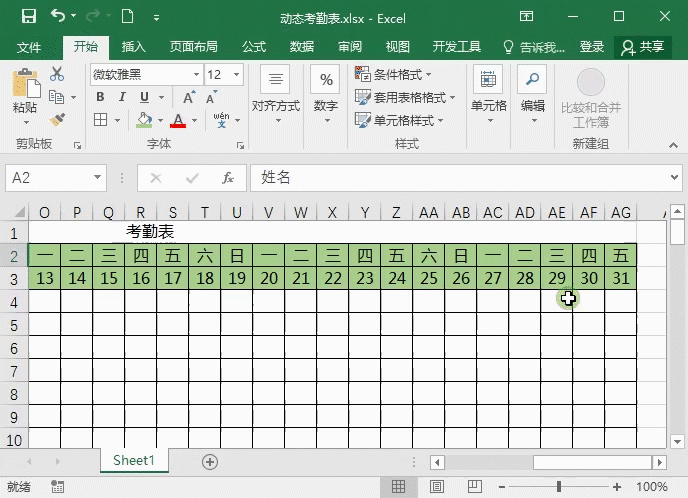Viewport: 688px width, 498px height.
Task: Cut selection with the scissors icon
Action: point(57,74)
